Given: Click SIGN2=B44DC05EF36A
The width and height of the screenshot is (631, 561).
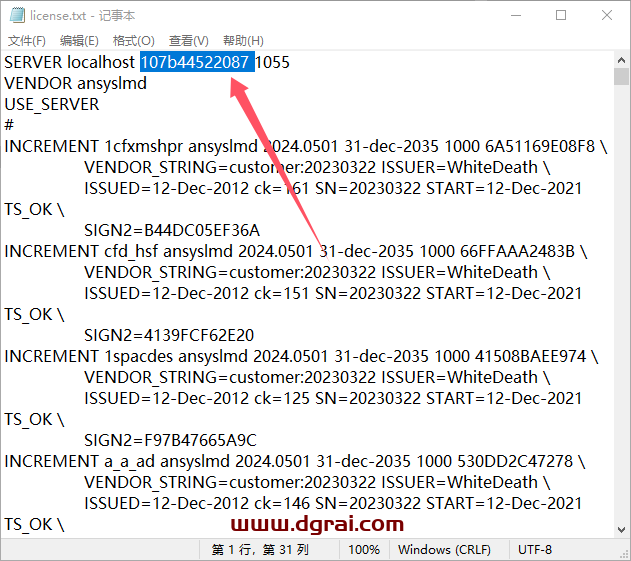Looking at the screenshot, I should click(172, 231).
